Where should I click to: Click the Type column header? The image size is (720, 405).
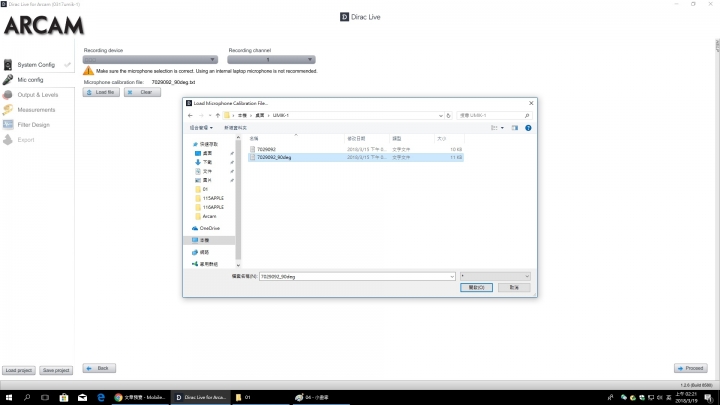click(x=411, y=138)
